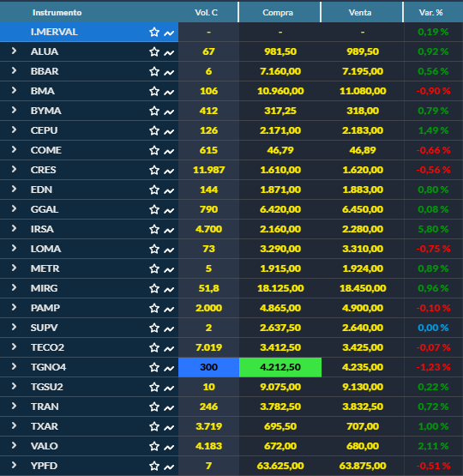View BYMA trend chart icon
This screenshot has height=476, width=463.
click(169, 111)
